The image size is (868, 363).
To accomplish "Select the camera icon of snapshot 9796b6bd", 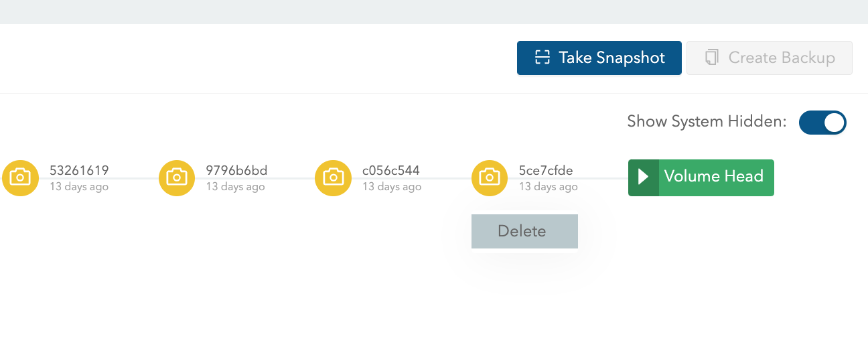I will 177,177.
